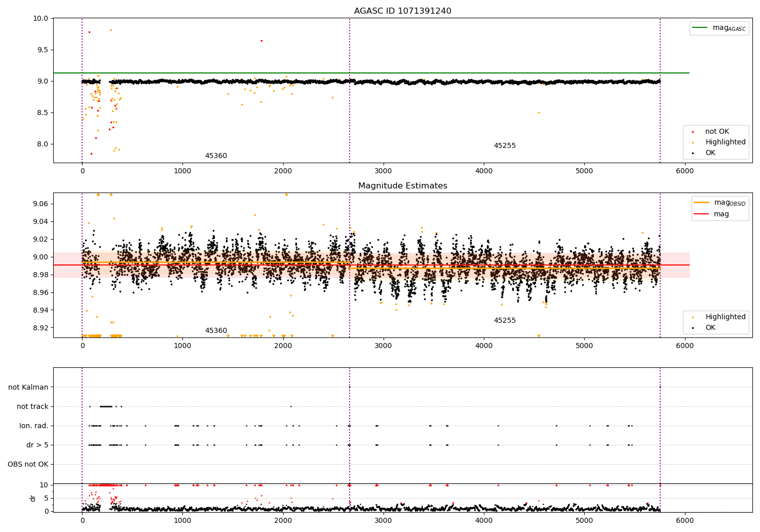Viewport: 760px width, 532px height.
Task: Click the '8.98' y-axis tick label
Action: click(41, 275)
